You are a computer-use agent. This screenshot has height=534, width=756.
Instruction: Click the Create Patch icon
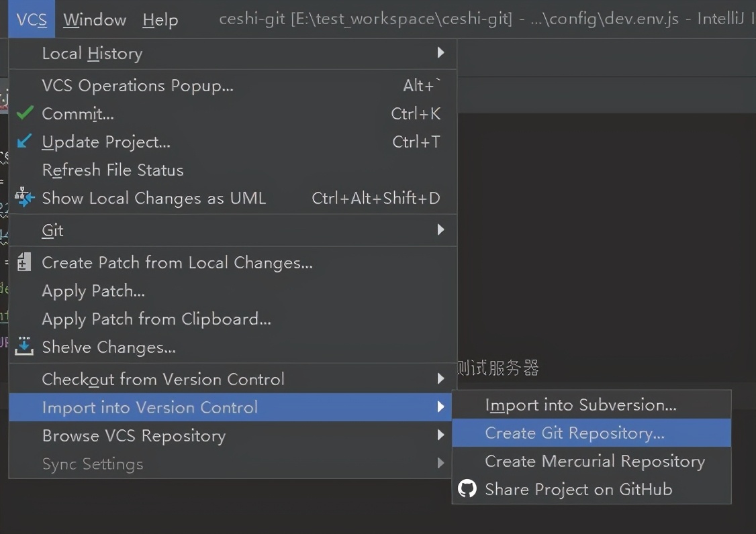24,262
